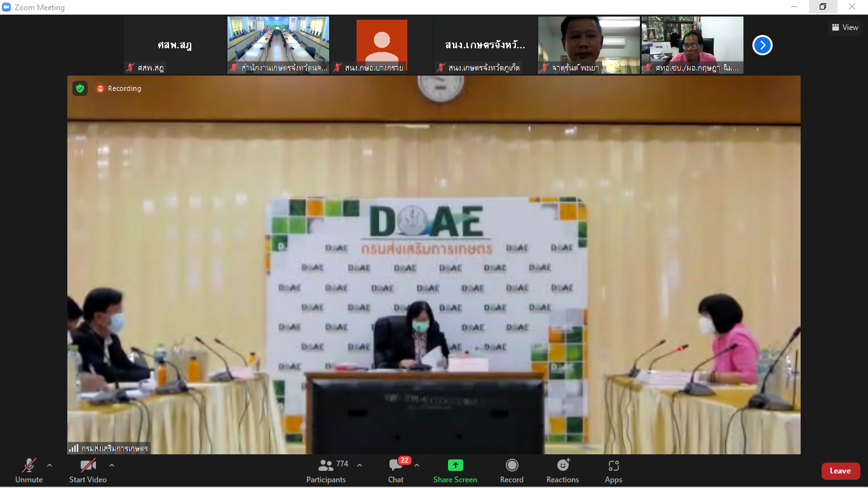Click the red Recording indicator
This screenshot has width=868, height=488.
100,88
